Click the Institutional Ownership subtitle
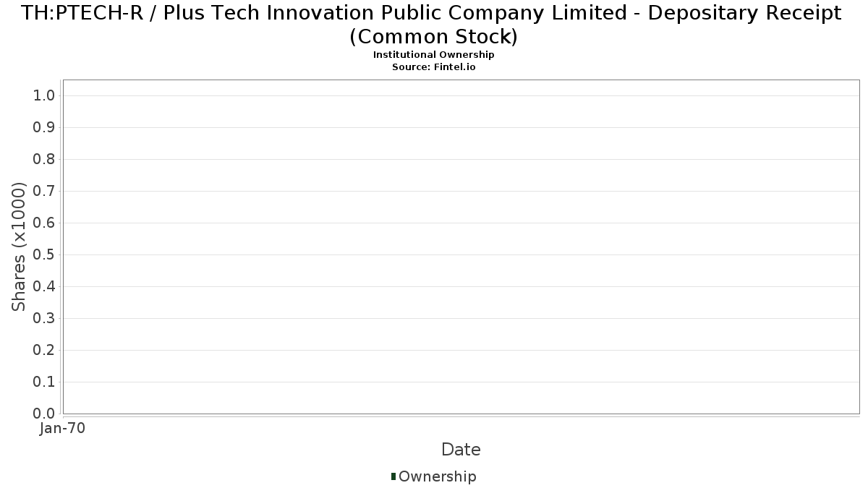Viewport: 868px width, 488px height. (433, 55)
